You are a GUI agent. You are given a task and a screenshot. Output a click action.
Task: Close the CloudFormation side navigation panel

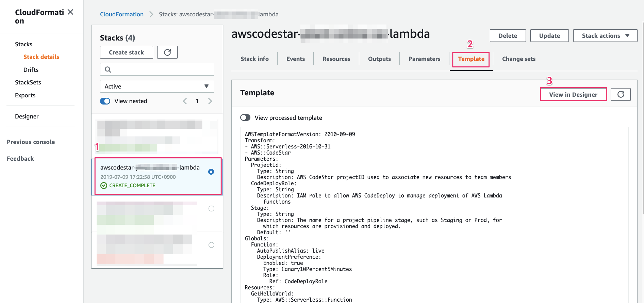[x=70, y=12]
